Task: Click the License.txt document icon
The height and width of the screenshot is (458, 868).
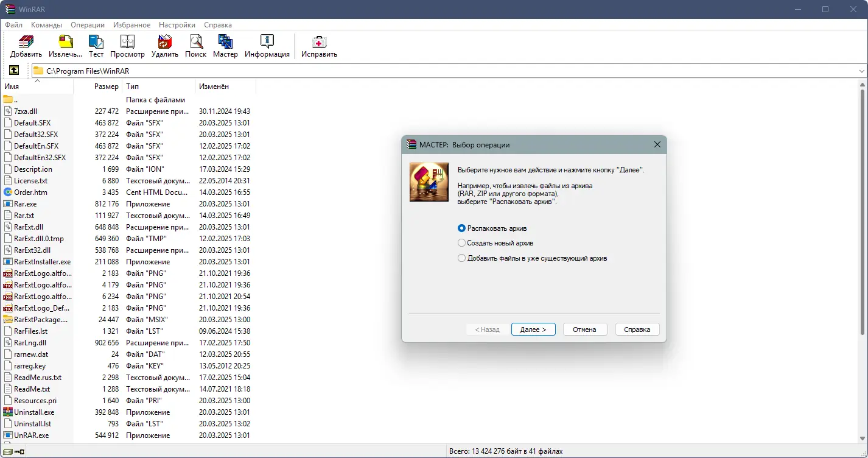Action: pyautogui.click(x=8, y=181)
